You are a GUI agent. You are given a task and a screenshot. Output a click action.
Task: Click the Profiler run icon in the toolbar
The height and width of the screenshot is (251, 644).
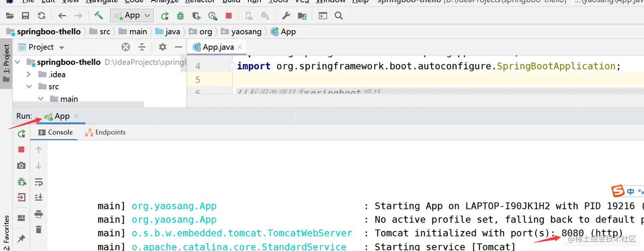click(213, 16)
